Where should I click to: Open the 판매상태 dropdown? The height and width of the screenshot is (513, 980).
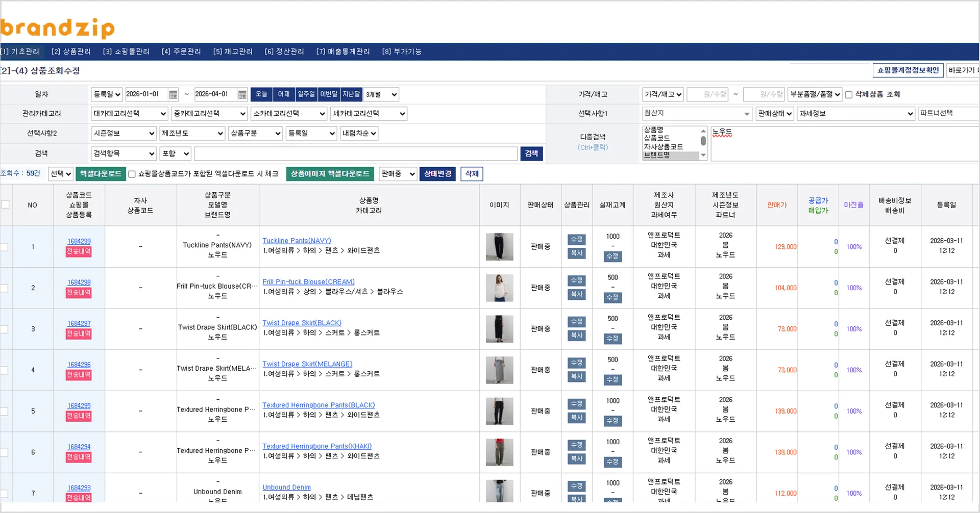coord(774,114)
